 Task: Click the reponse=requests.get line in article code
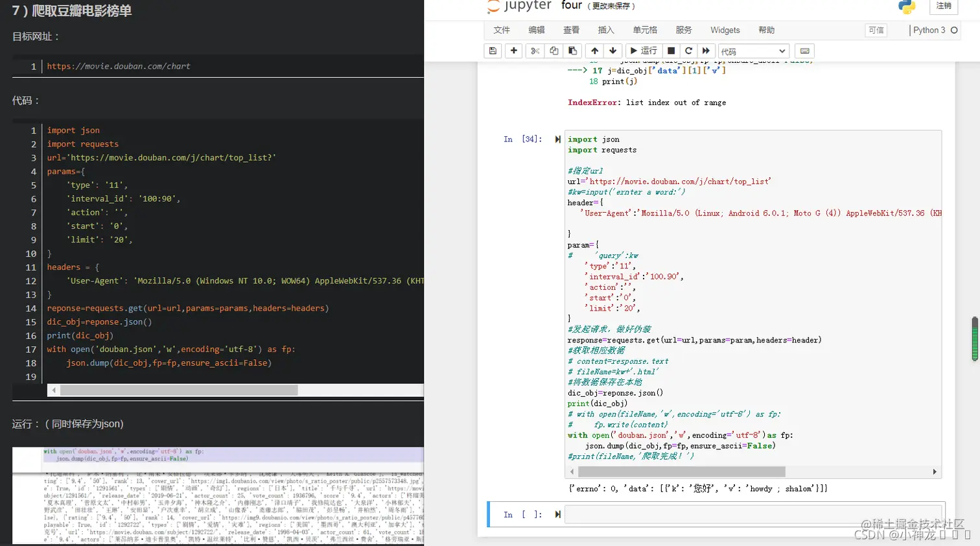pyautogui.click(x=188, y=308)
